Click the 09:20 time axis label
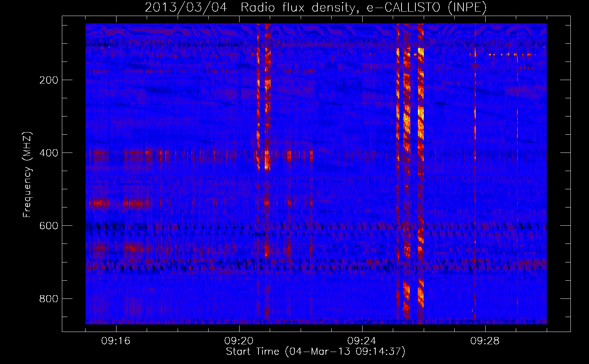The width and height of the screenshot is (589, 364). coord(239,341)
